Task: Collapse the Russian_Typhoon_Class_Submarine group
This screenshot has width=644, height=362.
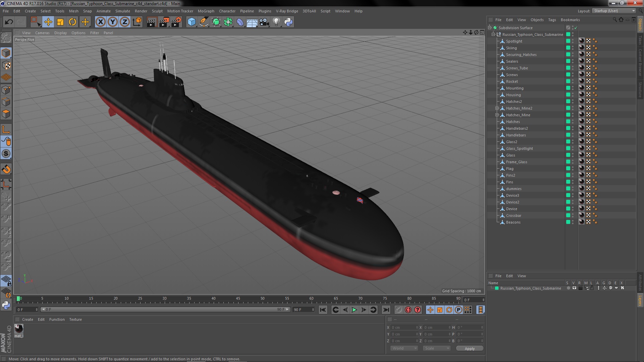Action: [493, 35]
